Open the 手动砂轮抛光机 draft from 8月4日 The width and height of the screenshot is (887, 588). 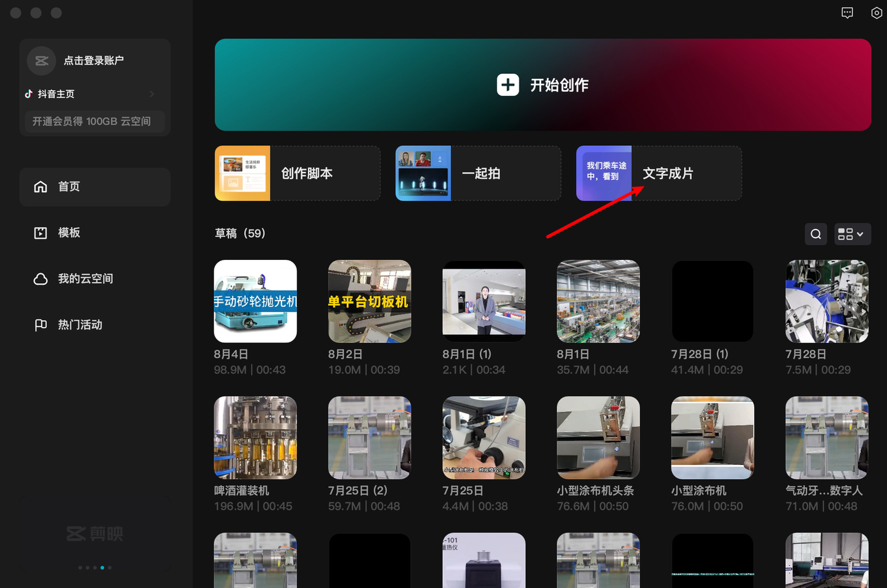pyautogui.click(x=255, y=301)
